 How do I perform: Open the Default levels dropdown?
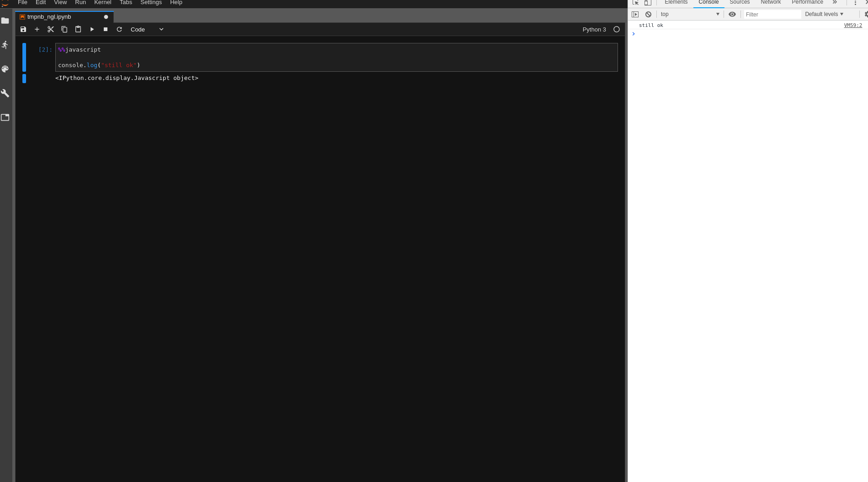(823, 14)
